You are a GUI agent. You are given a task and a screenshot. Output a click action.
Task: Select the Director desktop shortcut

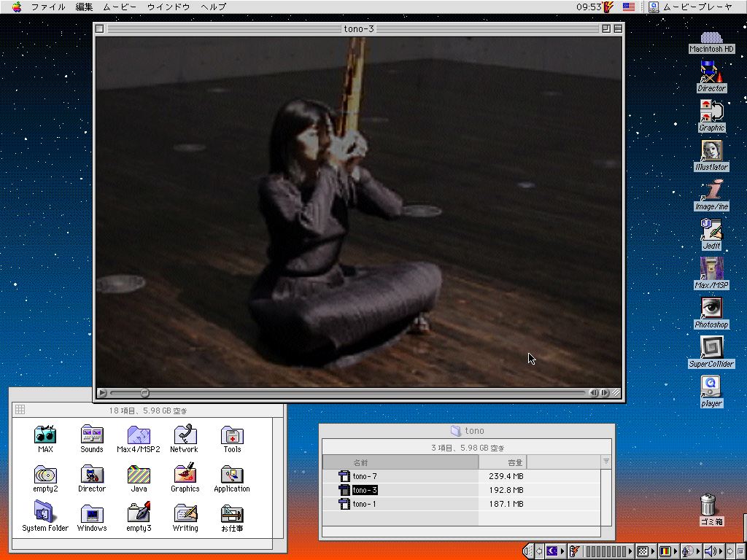click(x=711, y=72)
